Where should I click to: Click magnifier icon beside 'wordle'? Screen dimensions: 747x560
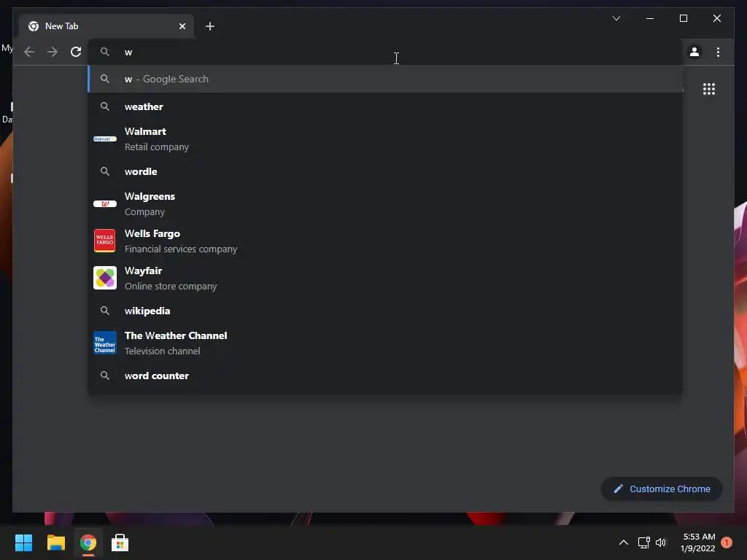click(x=105, y=171)
